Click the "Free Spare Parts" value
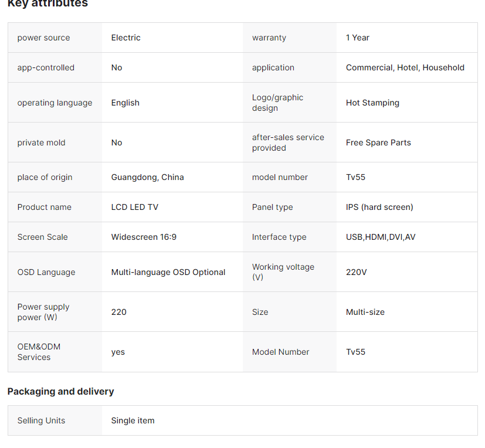 click(x=378, y=142)
